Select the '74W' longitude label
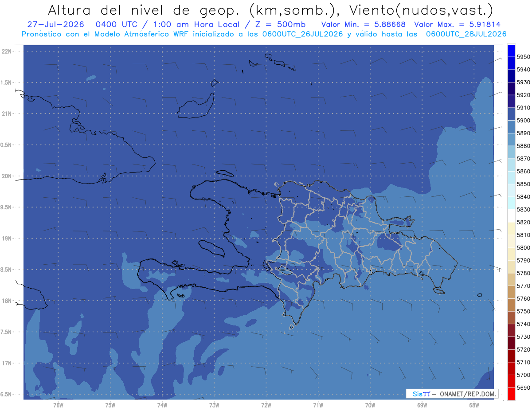Image resolution: width=532 pixels, height=411 pixels. coord(162,405)
